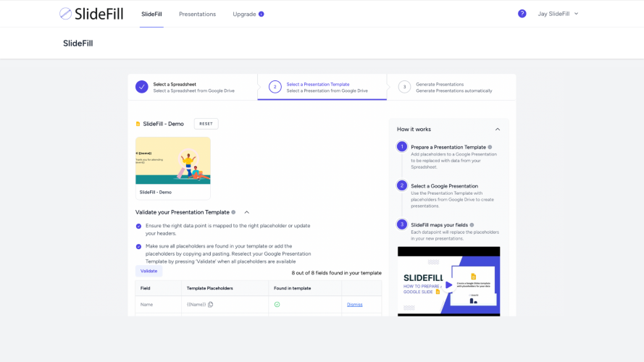
Task: Click the step 2 circle in How it works
Action: pos(402,185)
